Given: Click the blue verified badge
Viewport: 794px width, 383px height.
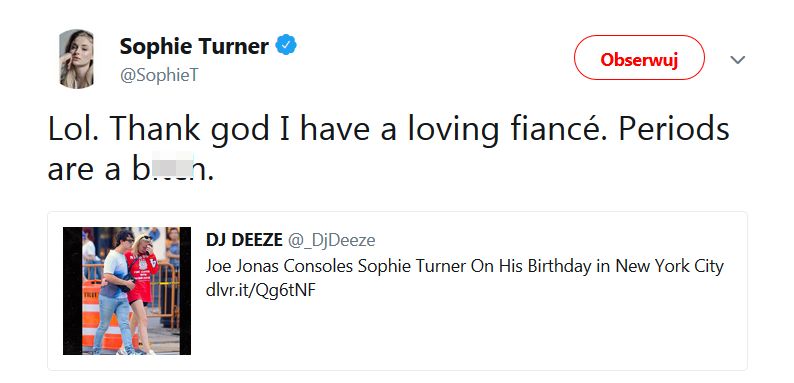Looking at the screenshot, I should pyautogui.click(x=286, y=46).
